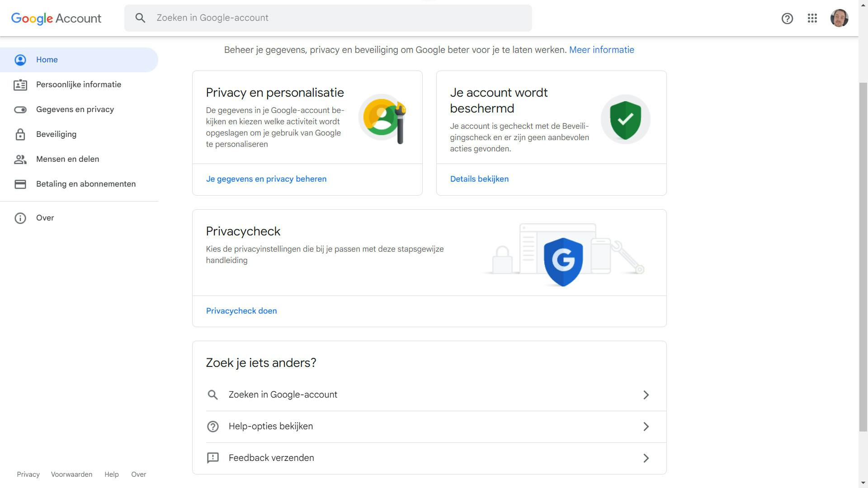Image resolution: width=868 pixels, height=488 pixels.
Task: Click the Over info icon
Action: pos(20,218)
